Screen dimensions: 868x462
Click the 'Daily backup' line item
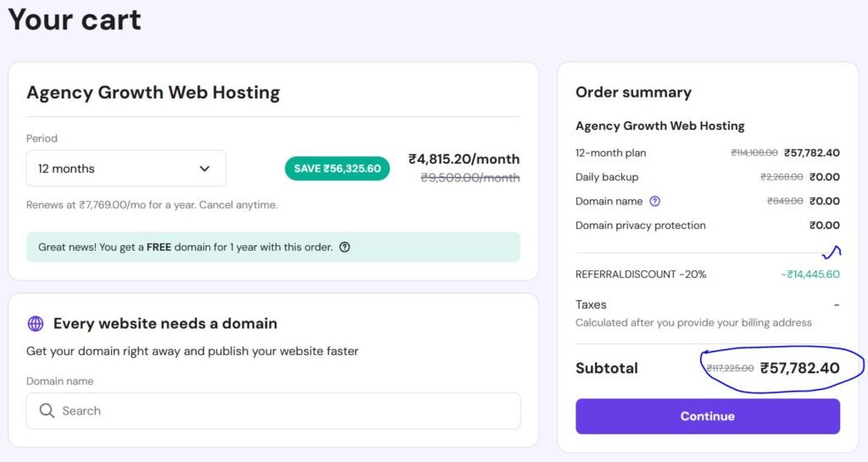607,177
